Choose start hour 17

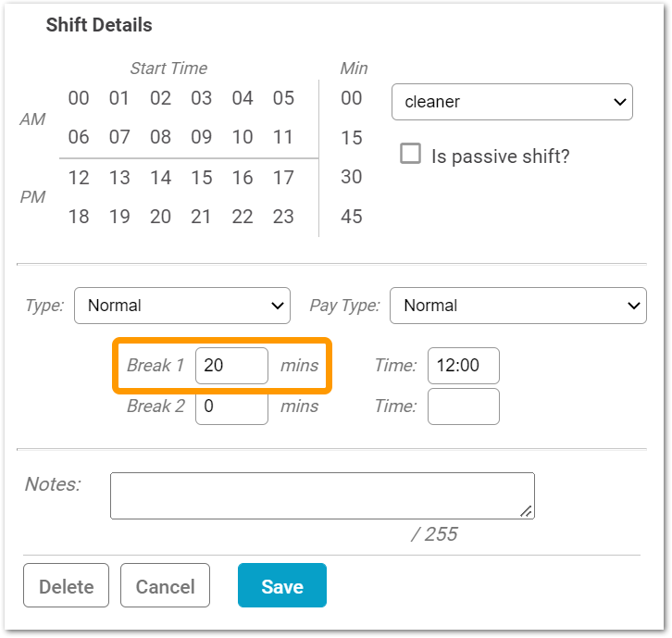(x=283, y=178)
